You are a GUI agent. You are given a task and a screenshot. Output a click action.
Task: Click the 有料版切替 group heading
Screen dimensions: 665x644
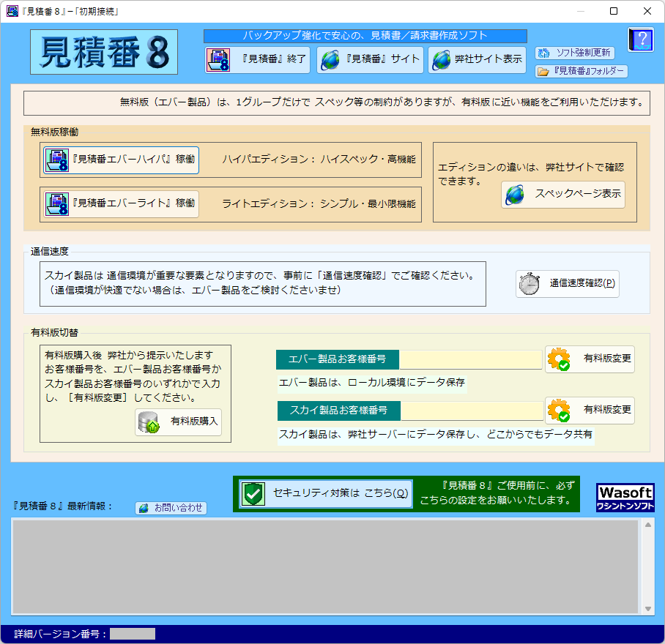tap(54, 333)
